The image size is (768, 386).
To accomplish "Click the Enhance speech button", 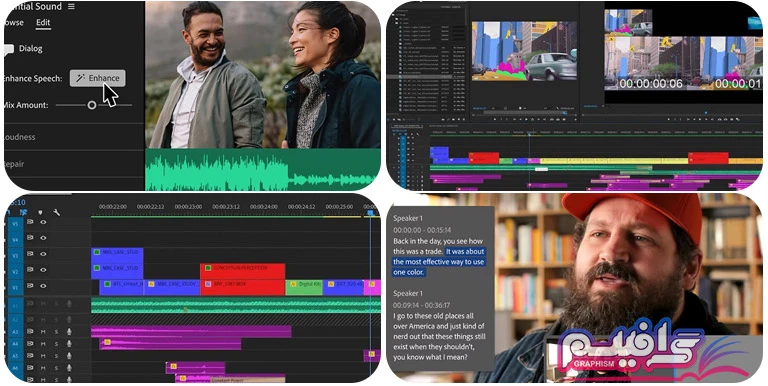I will 97,78.
